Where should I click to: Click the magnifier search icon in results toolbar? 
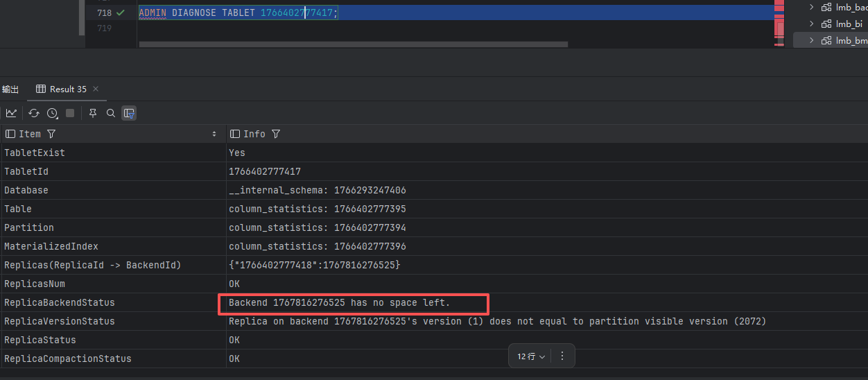pos(111,113)
